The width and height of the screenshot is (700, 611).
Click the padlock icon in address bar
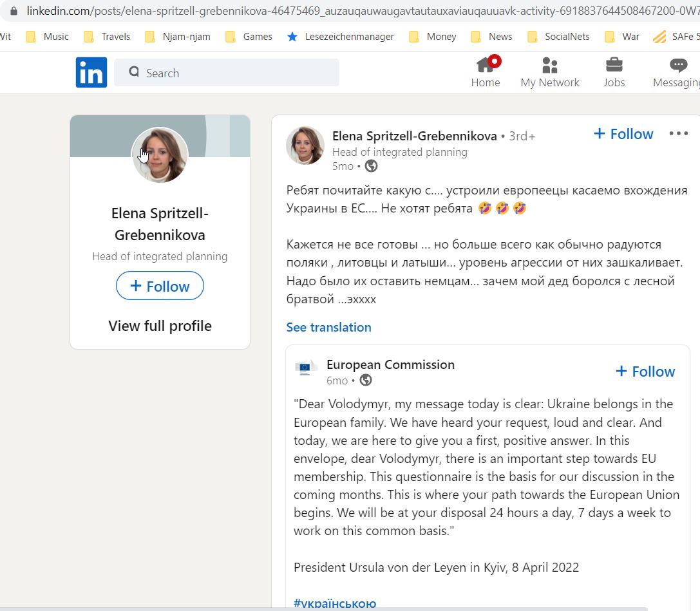pos(14,11)
